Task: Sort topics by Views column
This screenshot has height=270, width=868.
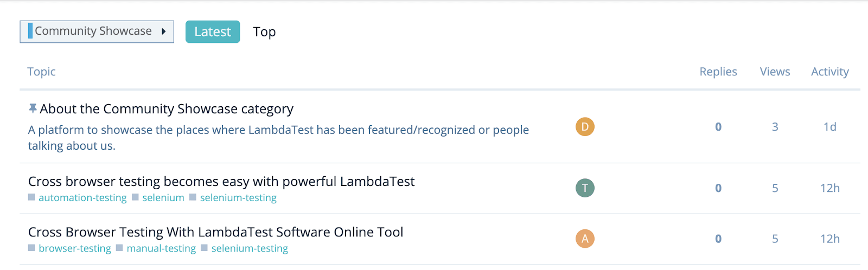Action: click(775, 72)
